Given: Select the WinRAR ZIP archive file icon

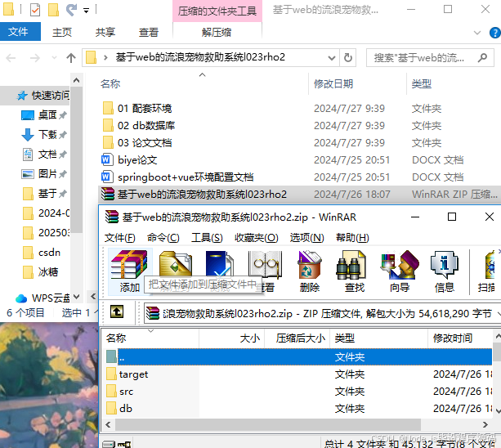Looking at the screenshot, I should click(108, 194).
